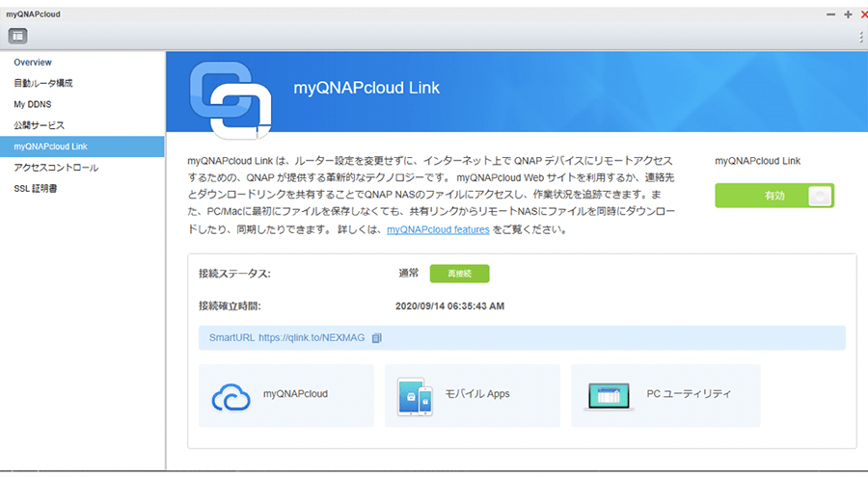Click the myQNAPcloud cloud icon

click(231, 397)
